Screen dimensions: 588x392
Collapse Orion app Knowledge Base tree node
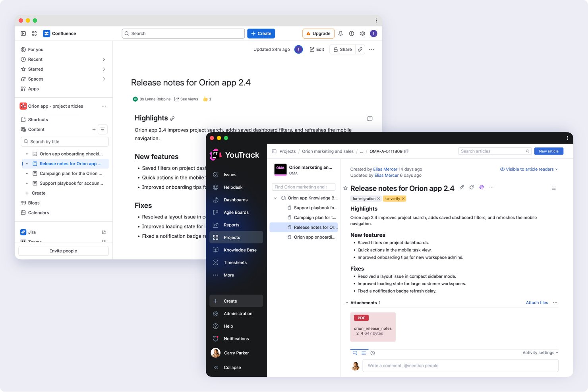(x=275, y=198)
